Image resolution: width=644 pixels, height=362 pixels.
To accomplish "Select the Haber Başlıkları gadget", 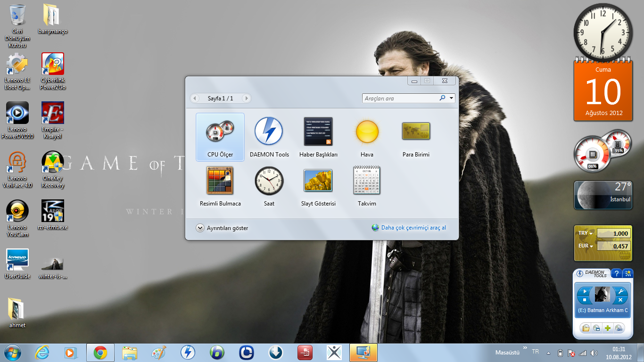I will pyautogui.click(x=318, y=137).
